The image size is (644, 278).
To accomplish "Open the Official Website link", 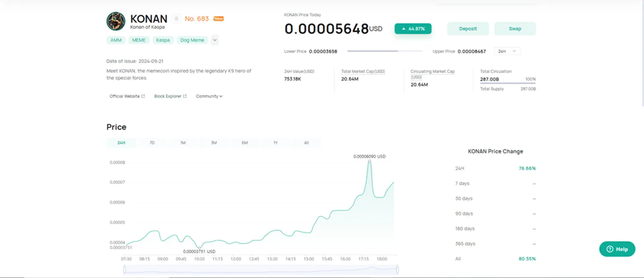I will [x=127, y=96].
